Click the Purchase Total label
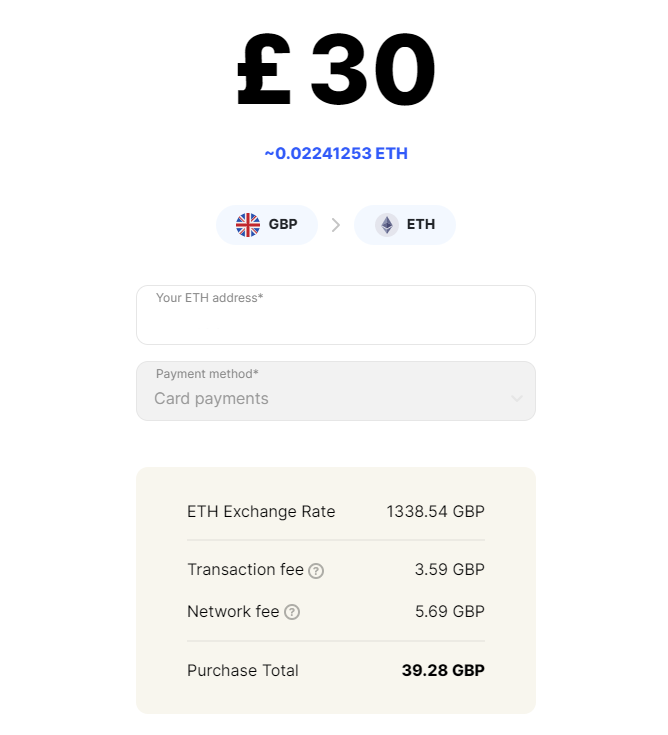 point(243,670)
